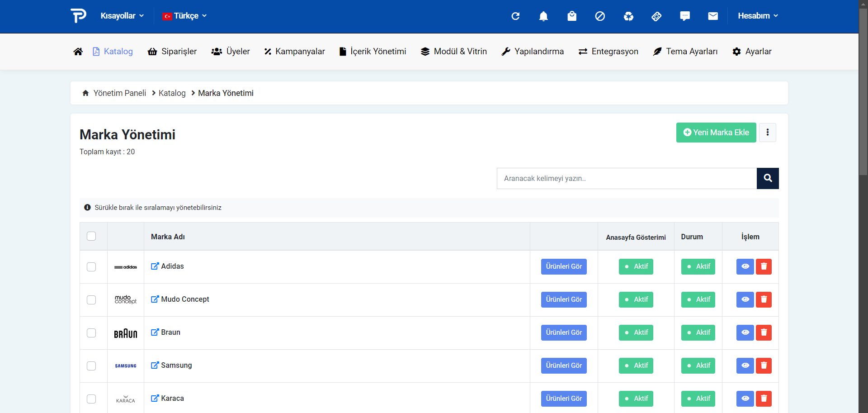Open the Siparişler menu
The width and height of the screenshot is (868, 413).
click(172, 52)
